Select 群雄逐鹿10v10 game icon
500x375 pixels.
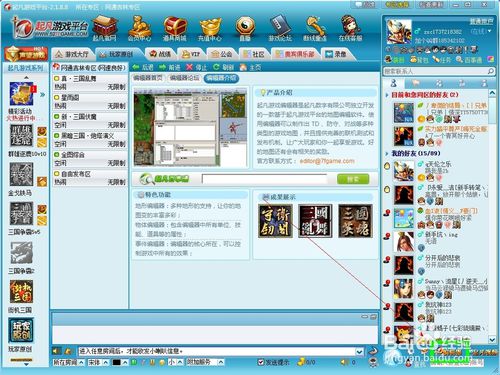[21, 136]
